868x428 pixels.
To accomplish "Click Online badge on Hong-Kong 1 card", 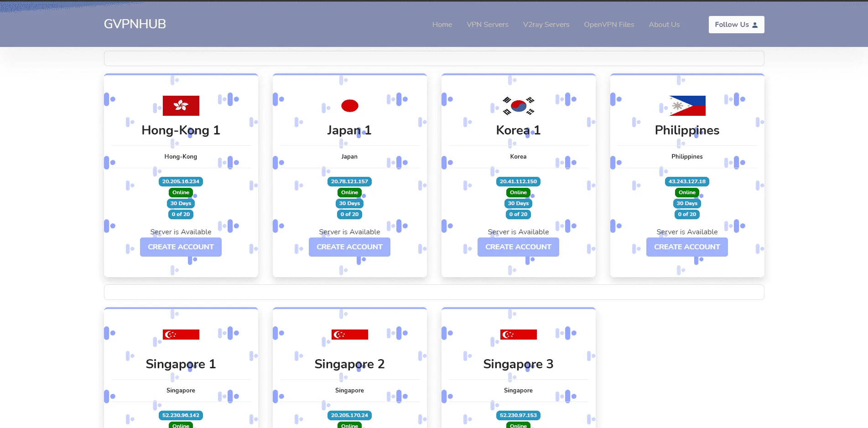I will click(x=181, y=192).
